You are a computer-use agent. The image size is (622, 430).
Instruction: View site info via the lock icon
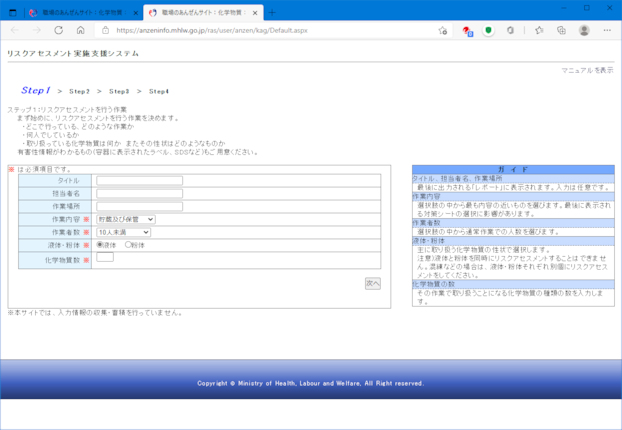point(106,30)
